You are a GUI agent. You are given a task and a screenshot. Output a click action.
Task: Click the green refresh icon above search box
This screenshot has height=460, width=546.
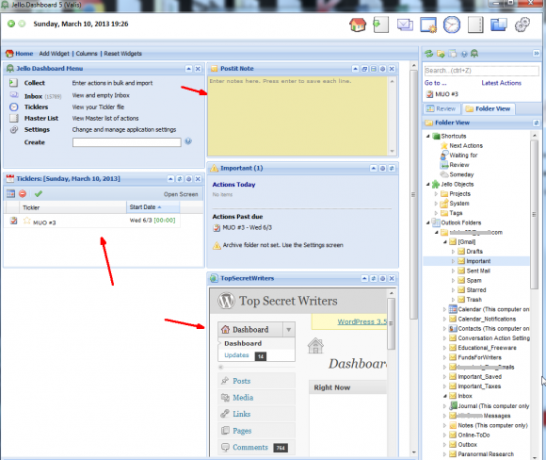[429, 54]
